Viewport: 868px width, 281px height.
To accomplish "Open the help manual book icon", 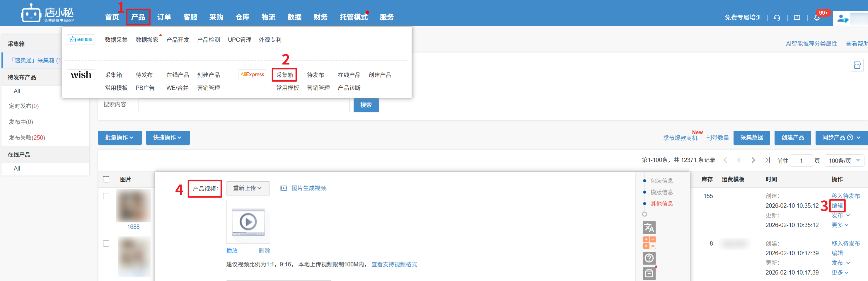I will 797,18.
